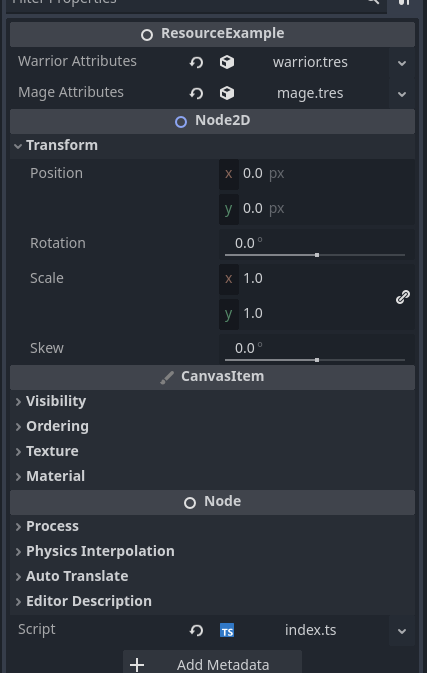The width and height of the screenshot is (427, 673).
Task: Click the Rotation slider handle
Action: [317, 255]
